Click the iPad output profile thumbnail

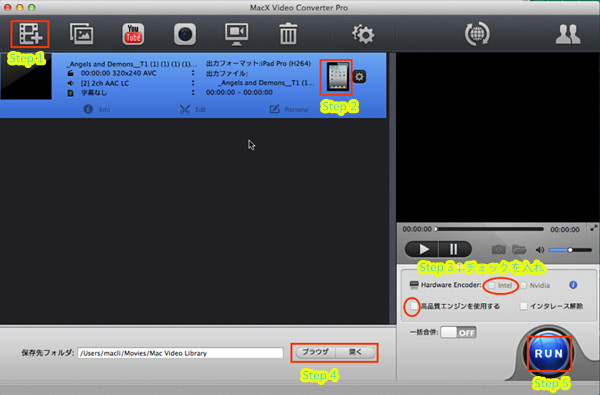[338, 77]
